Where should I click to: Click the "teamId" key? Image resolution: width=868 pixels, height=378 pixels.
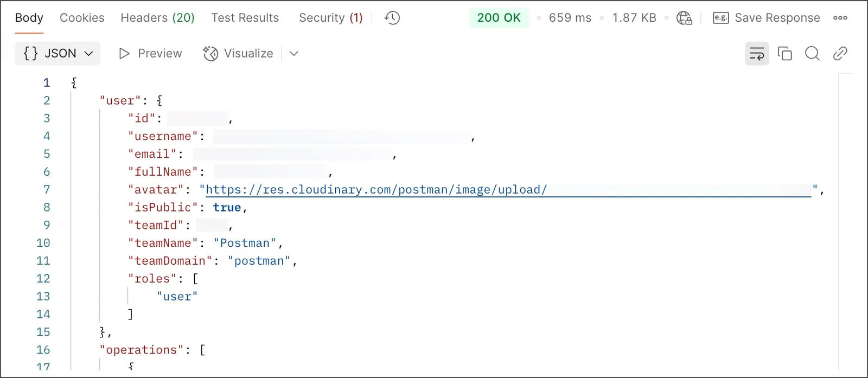pyautogui.click(x=156, y=225)
